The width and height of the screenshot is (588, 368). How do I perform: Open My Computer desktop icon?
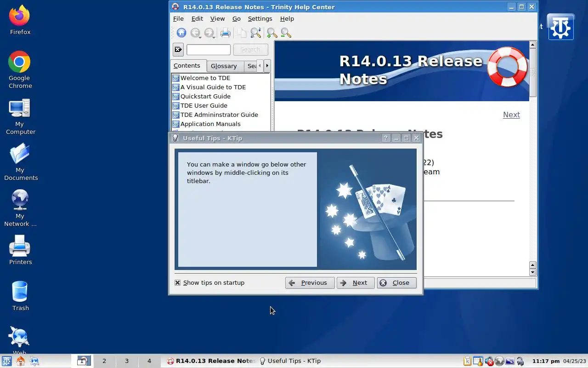[x=20, y=116]
